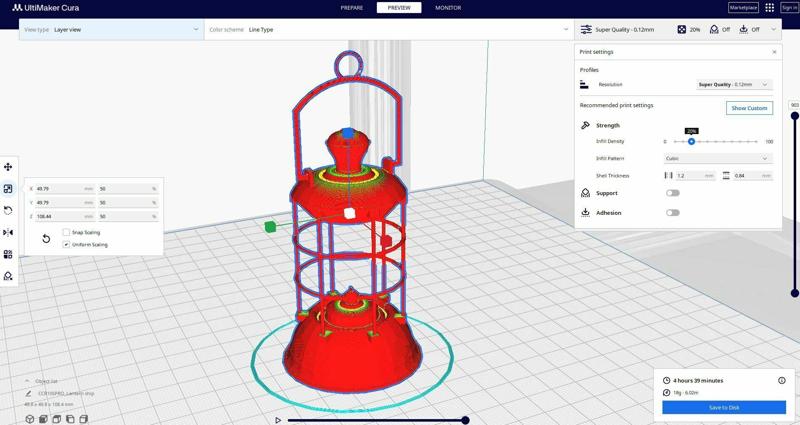800x425 pixels.
Task: Click Save to Disk
Action: pos(724,408)
